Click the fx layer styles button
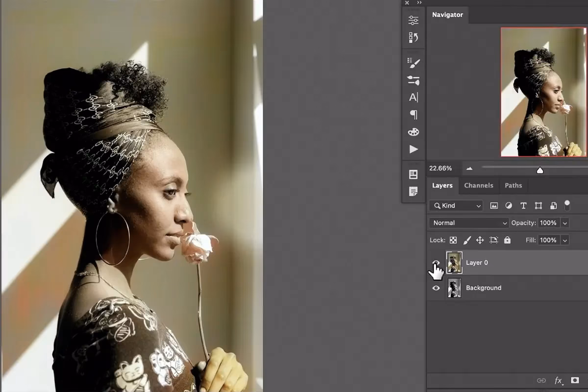 pos(559,380)
